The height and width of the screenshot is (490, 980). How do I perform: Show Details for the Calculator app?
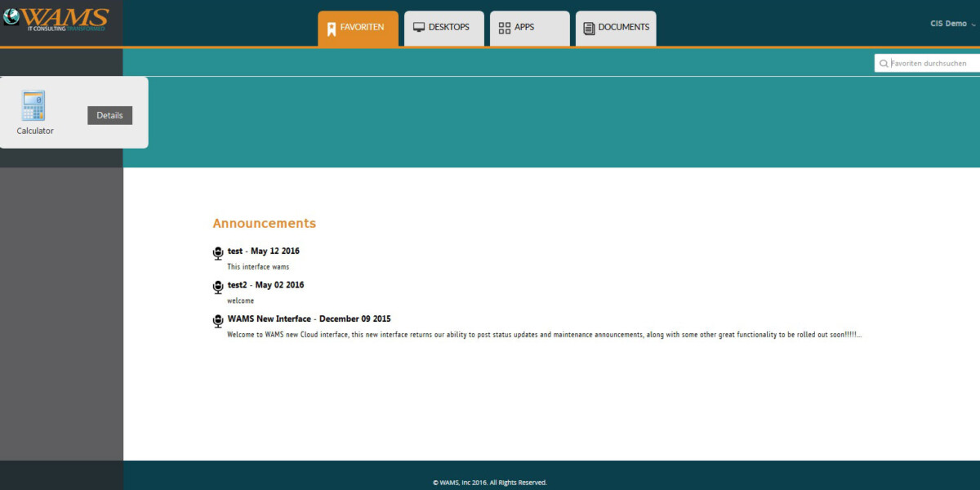109,115
